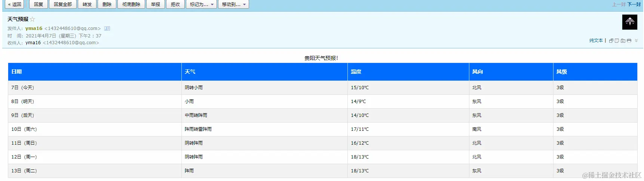This screenshot has width=644, height=181.
Task: Open the email in a new window
Action: pos(611,40)
